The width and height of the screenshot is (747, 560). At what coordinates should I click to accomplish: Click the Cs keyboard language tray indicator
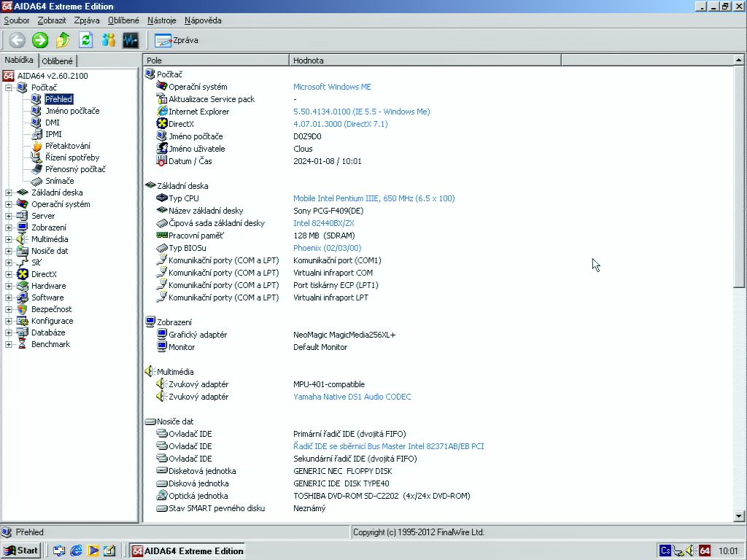(665, 551)
